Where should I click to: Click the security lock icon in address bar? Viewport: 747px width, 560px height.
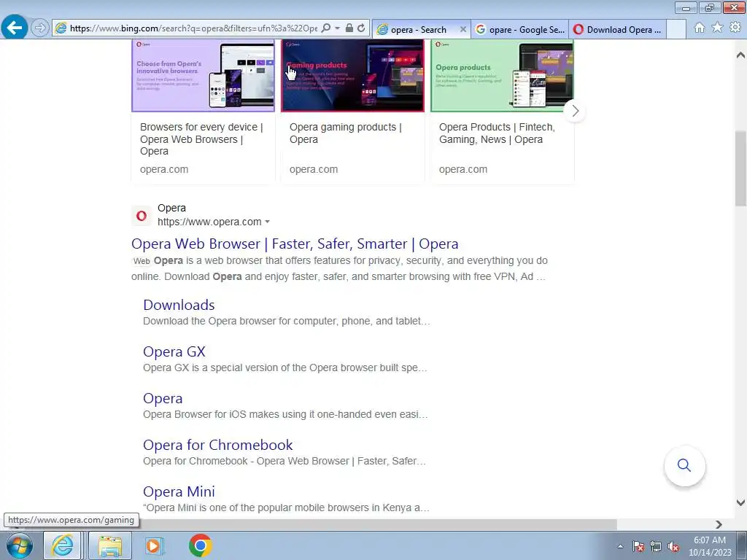[x=349, y=28]
